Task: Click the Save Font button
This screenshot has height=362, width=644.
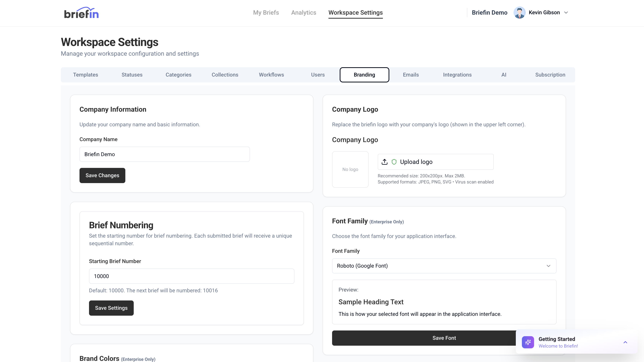Action: (422, 338)
